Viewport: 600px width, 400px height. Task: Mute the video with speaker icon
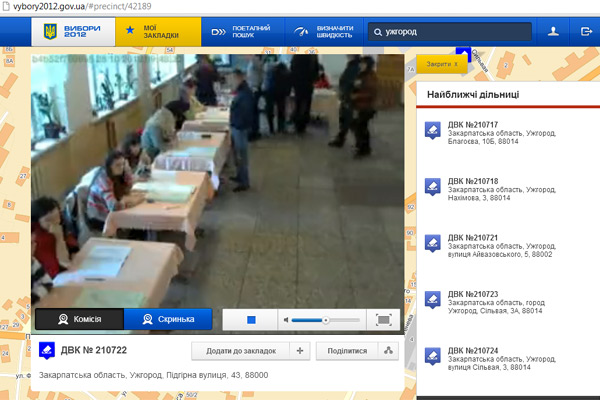click(x=286, y=320)
